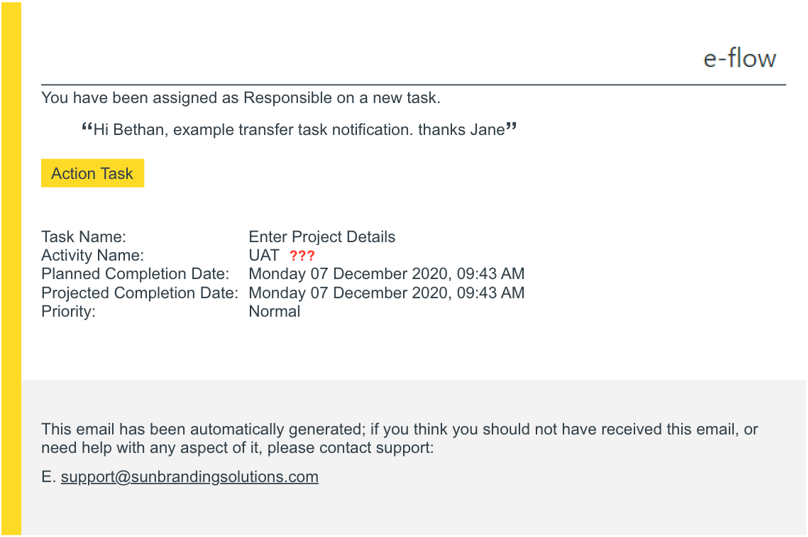This screenshot has height=537, width=808.
Task: Click the Planned Completion Date label
Action: pos(135,274)
